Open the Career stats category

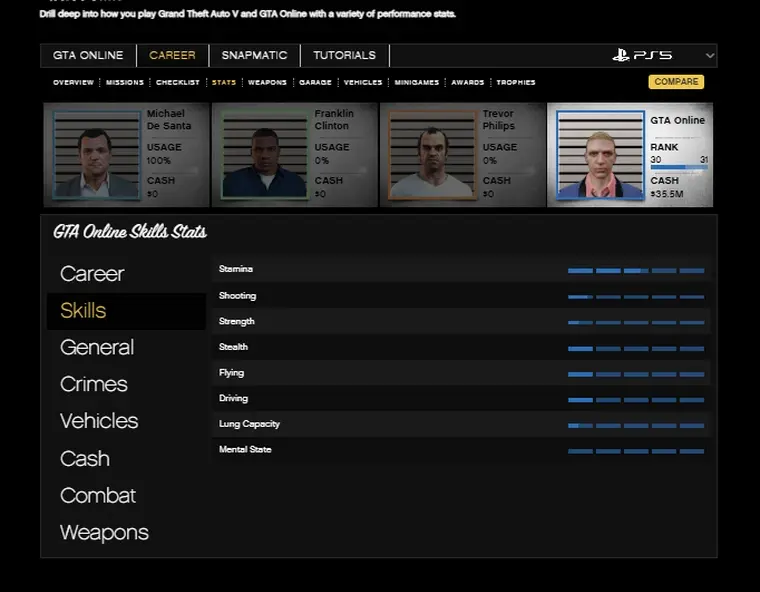click(92, 274)
